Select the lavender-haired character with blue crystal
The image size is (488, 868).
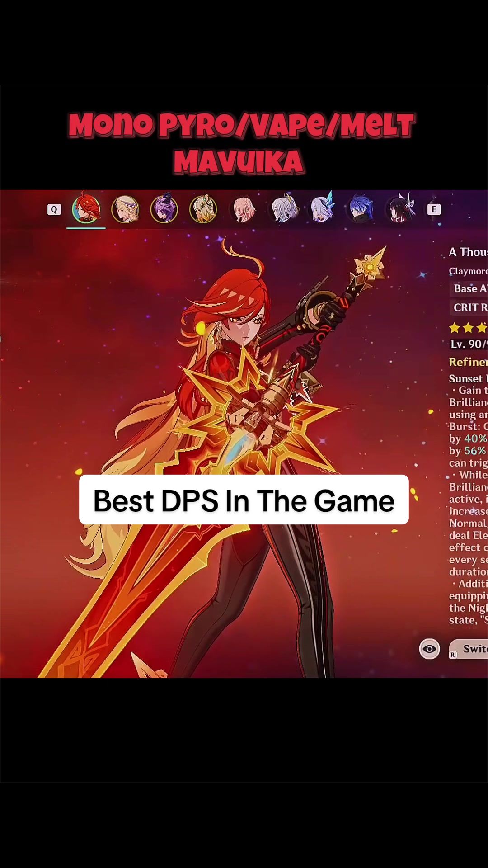click(x=322, y=208)
